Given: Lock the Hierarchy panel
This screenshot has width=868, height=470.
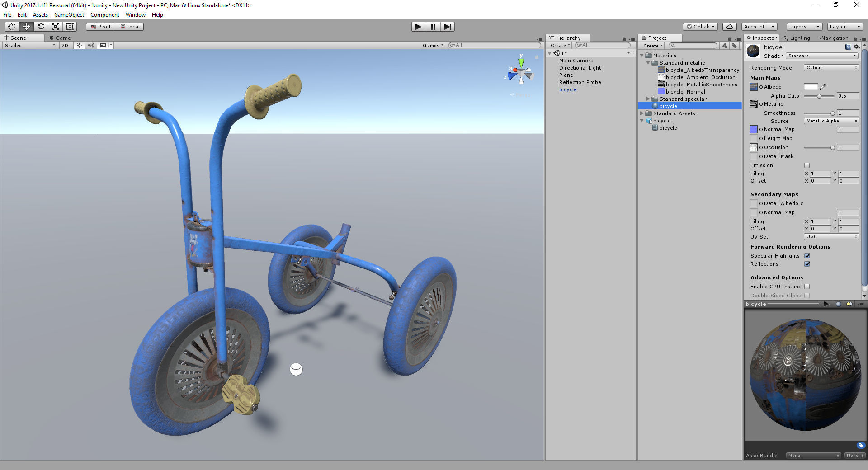Looking at the screenshot, I should tap(624, 39).
